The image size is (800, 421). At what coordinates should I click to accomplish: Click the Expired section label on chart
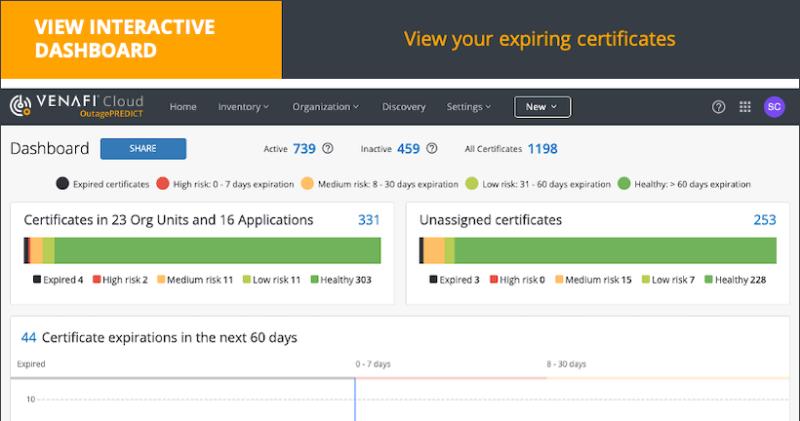coord(31,364)
